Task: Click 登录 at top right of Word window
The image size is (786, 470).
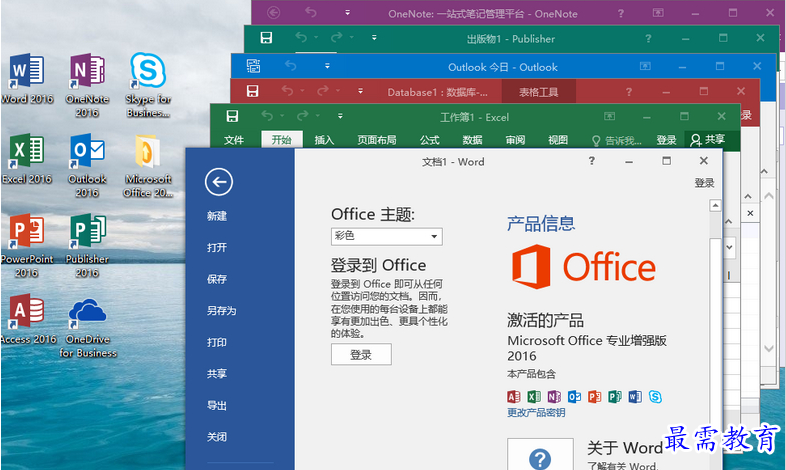Action: (x=704, y=183)
